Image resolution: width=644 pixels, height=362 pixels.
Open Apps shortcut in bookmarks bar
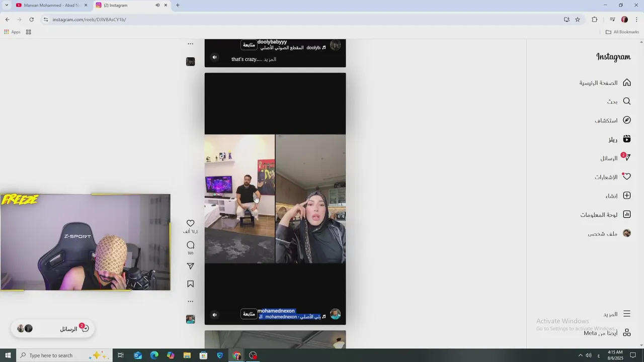(x=12, y=32)
